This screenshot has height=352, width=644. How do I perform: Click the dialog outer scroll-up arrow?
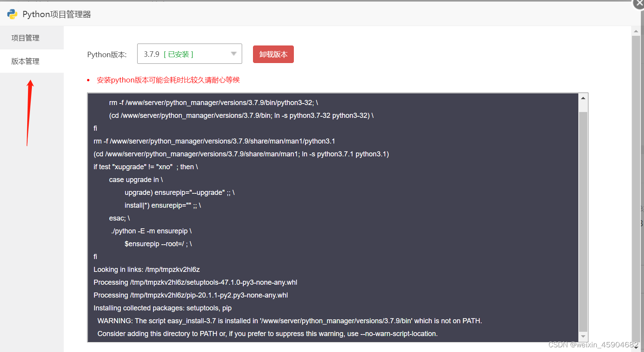pyautogui.click(x=636, y=31)
